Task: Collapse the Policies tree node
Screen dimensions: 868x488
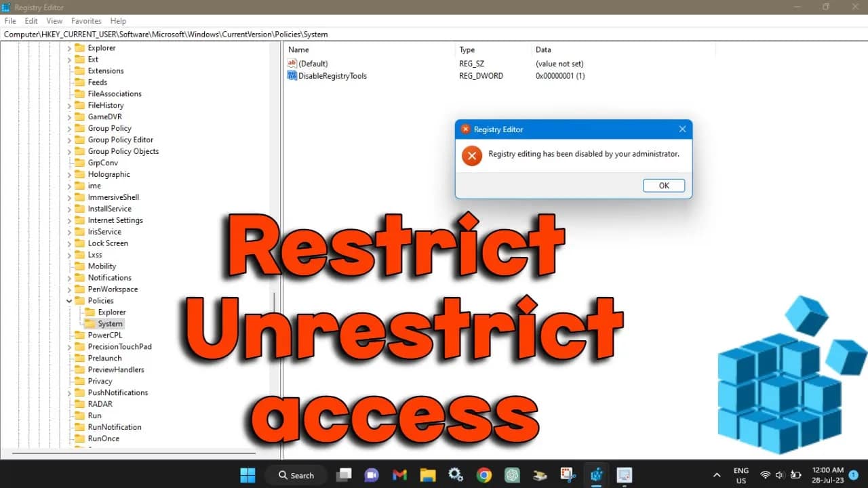Action: (70, 300)
